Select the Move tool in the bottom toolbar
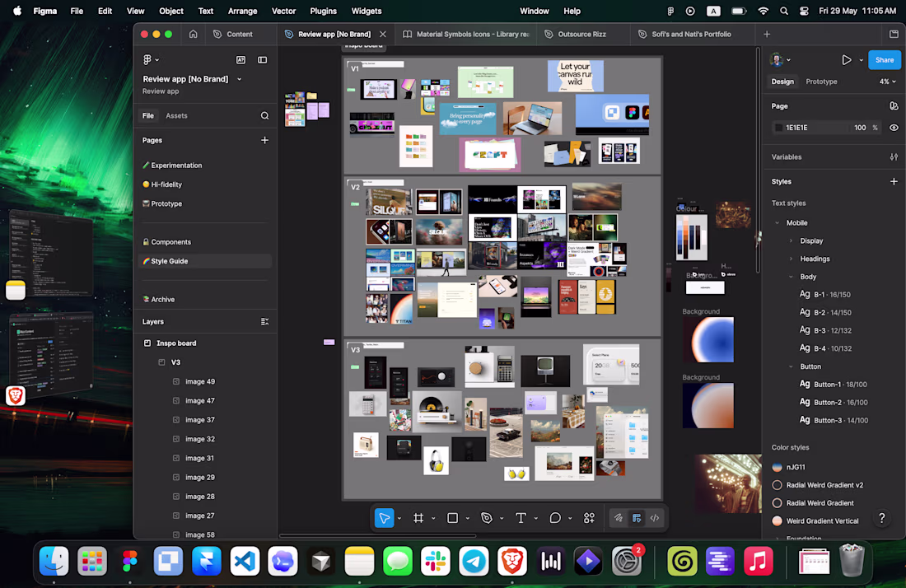Image resolution: width=906 pixels, height=588 pixels. [384, 518]
